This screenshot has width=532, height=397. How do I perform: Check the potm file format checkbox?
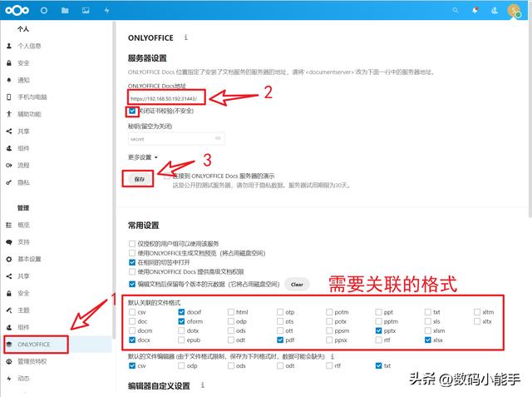[329, 312]
